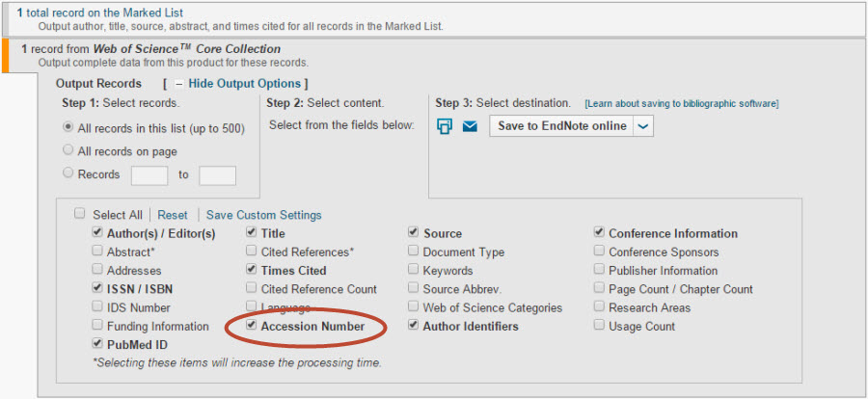The height and width of the screenshot is (399, 868).
Task: Toggle the PubMed ID checkbox off
Action: [97, 344]
